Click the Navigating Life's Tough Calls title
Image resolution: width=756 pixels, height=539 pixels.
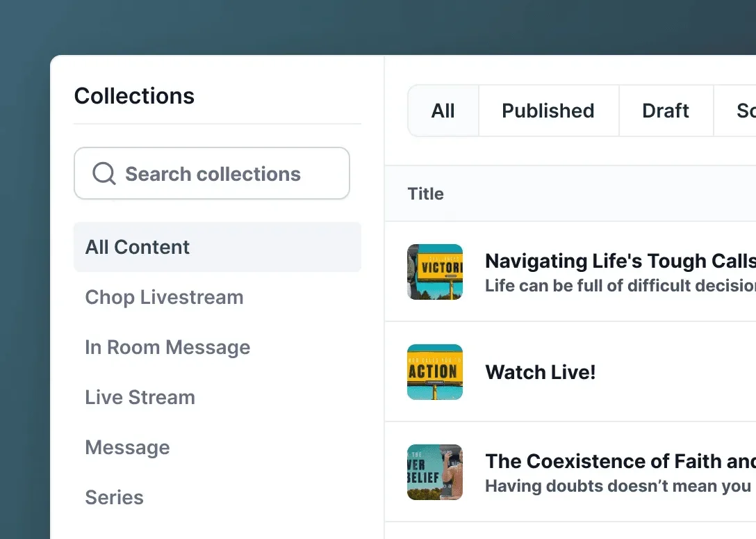(620, 261)
